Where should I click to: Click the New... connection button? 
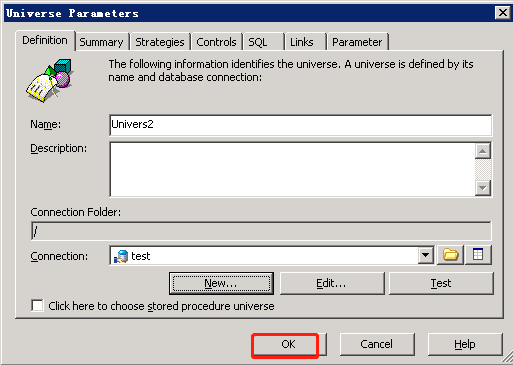[221, 283]
